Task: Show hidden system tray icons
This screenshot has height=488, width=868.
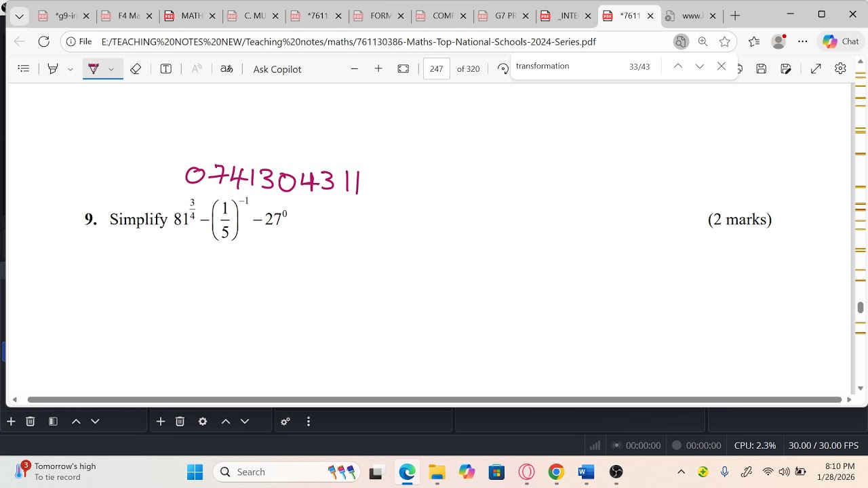Action: 681,472
